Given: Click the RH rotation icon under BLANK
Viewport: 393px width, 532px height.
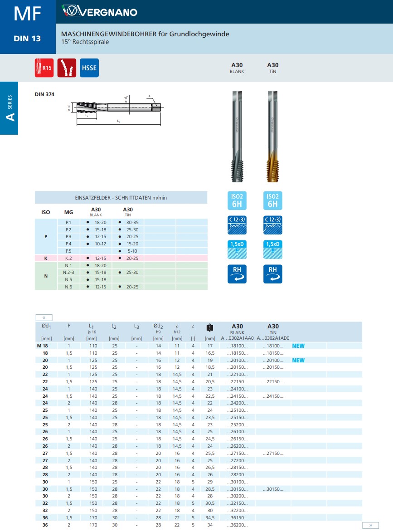Looking at the screenshot, I should [x=237, y=274].
